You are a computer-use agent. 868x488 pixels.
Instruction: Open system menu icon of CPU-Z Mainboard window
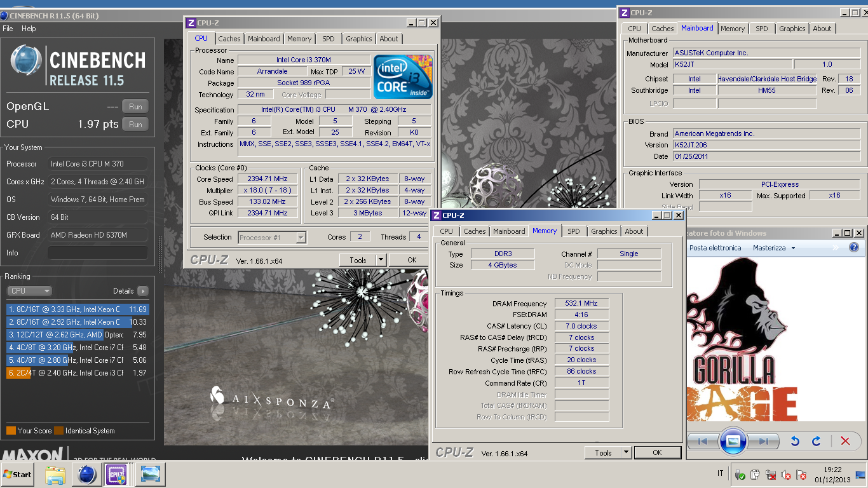624,13
